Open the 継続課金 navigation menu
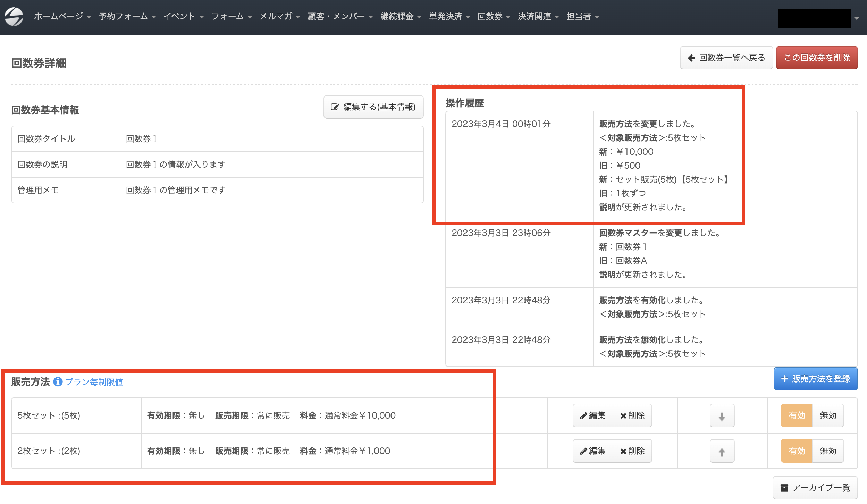Viewport: 867px width, 504px height. coord(401,16)
